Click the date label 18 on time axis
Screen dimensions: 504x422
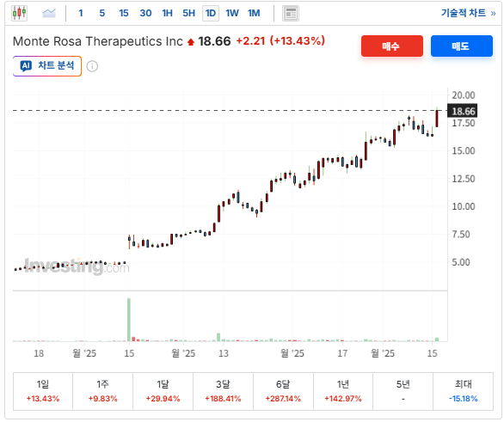(x=39, y=353)
